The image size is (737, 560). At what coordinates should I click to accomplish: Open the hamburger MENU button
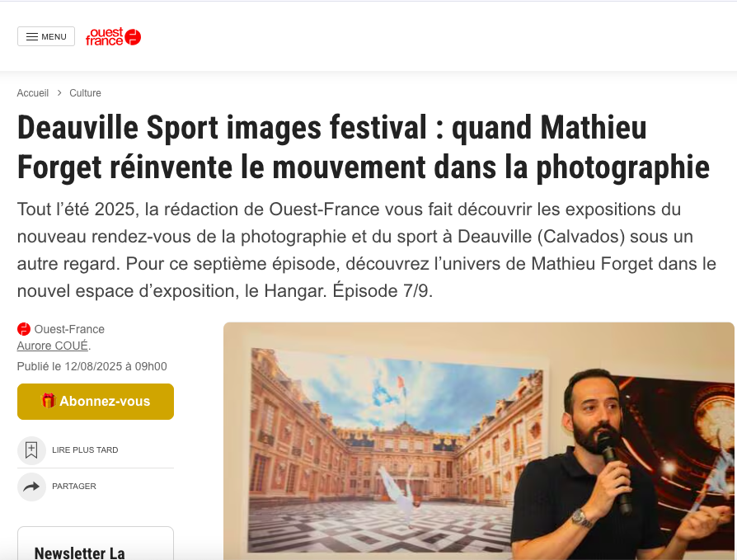click(x=46, y=36)
